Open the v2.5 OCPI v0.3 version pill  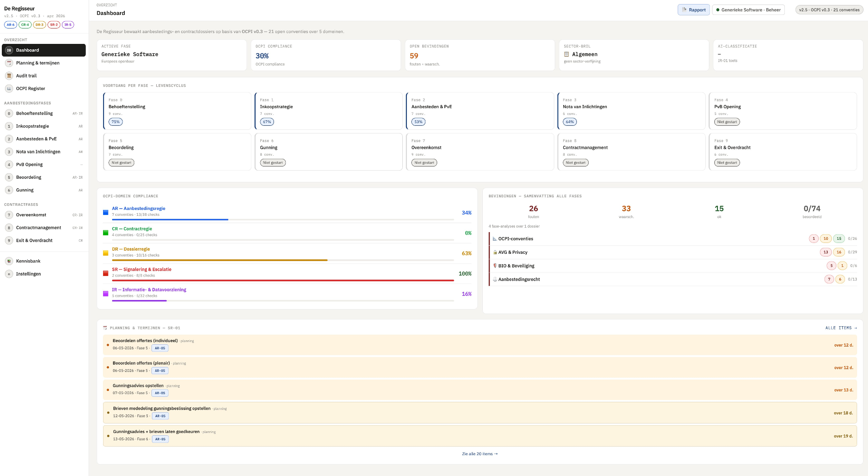[829, 10]
